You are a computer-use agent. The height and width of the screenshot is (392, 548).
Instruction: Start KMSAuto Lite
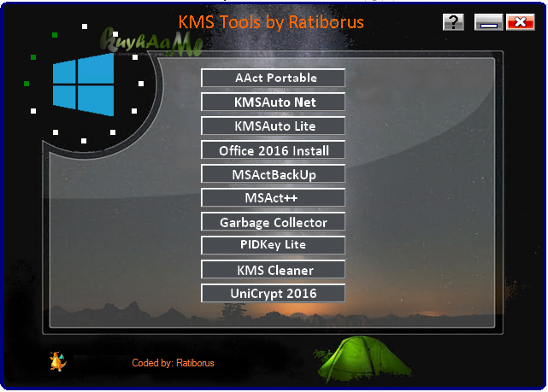pos(273,126)
